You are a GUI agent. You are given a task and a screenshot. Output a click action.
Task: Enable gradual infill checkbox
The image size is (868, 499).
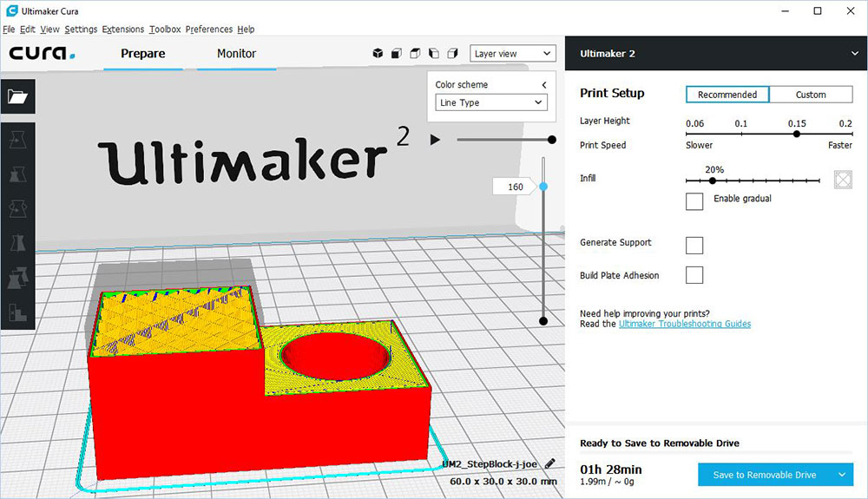[x=694, y=201]
